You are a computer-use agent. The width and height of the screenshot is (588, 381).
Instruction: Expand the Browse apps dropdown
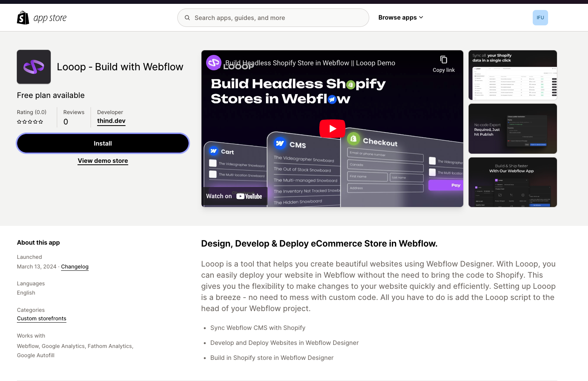401,18
